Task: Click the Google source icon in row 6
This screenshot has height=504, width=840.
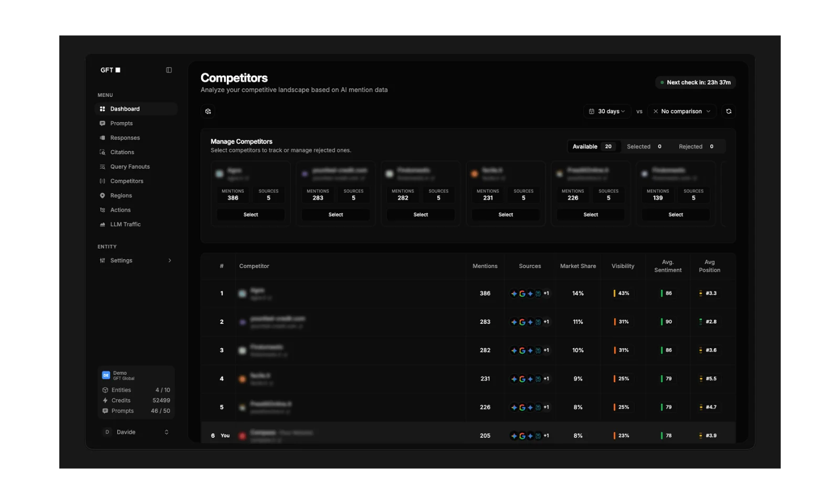Action: [522, 436]
